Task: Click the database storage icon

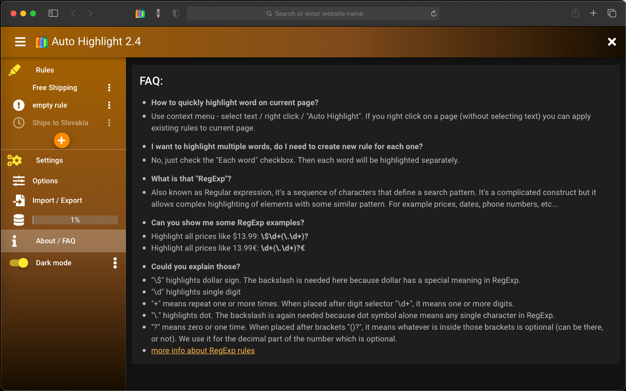Action: coord(18,220)
